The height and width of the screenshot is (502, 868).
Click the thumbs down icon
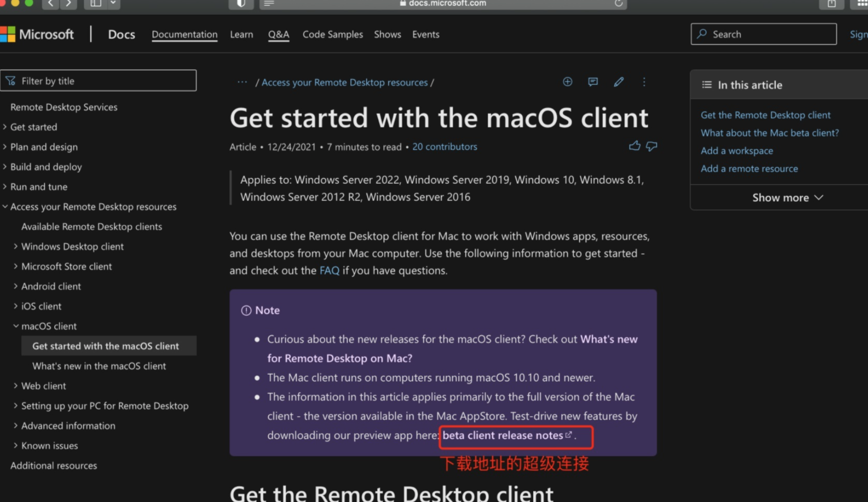click(x=651, y=146)
